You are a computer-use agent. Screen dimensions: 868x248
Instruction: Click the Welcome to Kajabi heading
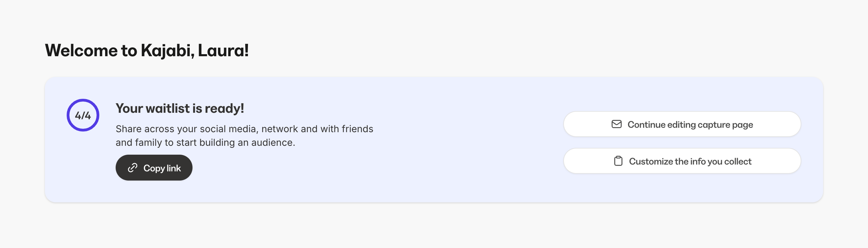(x=147, y=50)
